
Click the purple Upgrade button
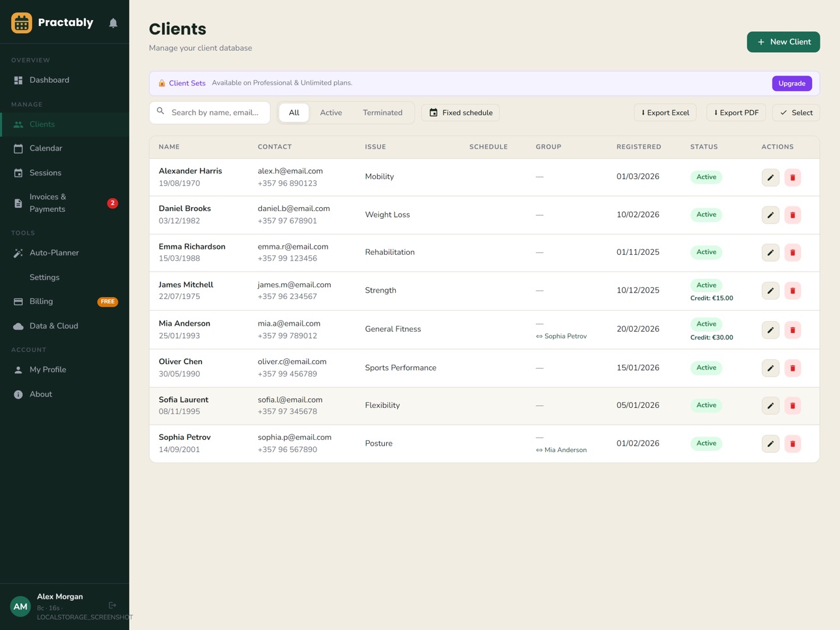point(792,83)
